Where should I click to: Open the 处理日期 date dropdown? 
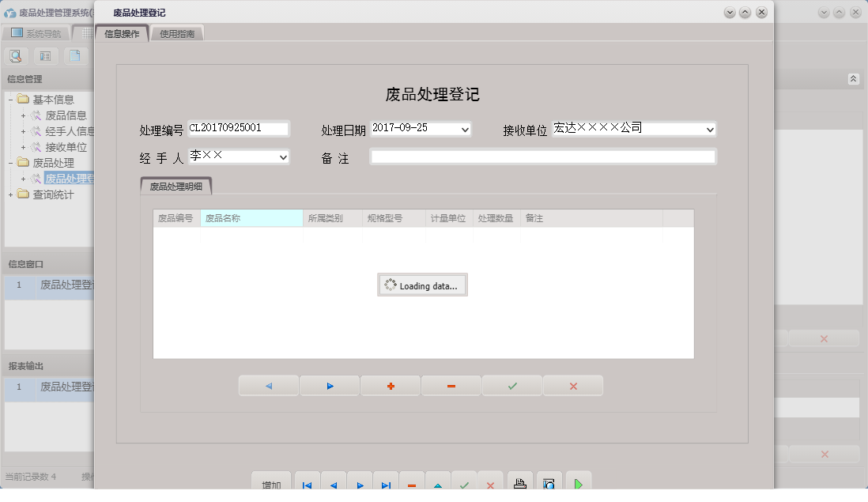click(465, 128)
